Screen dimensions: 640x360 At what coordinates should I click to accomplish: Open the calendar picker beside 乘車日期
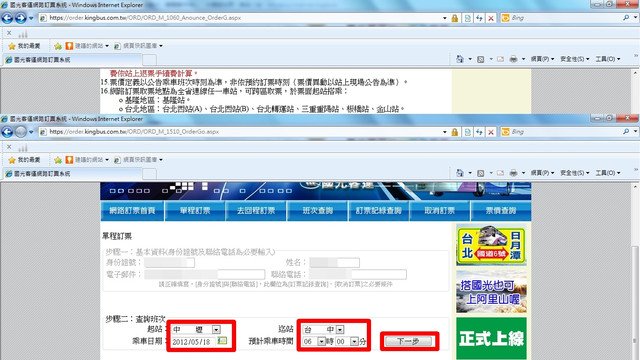click(x=222, y=340)
